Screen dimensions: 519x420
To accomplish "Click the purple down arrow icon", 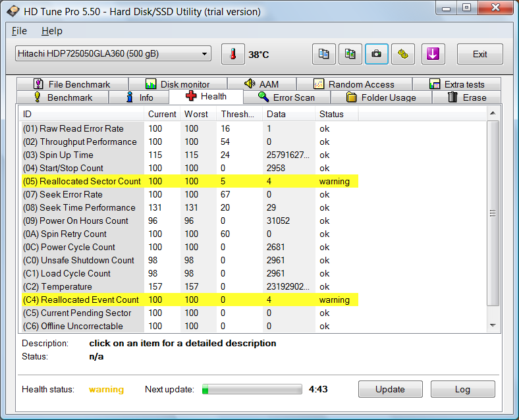I will point(433,54).
